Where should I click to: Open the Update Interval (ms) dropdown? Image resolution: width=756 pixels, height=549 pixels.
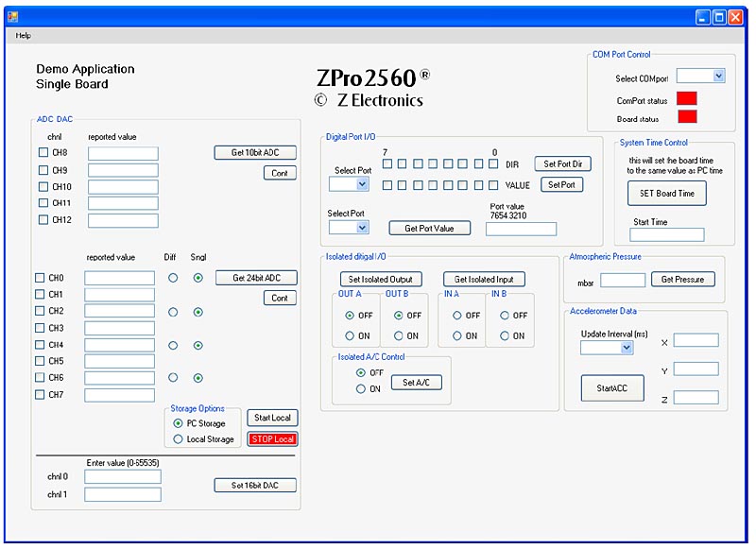tap(627, 348)
